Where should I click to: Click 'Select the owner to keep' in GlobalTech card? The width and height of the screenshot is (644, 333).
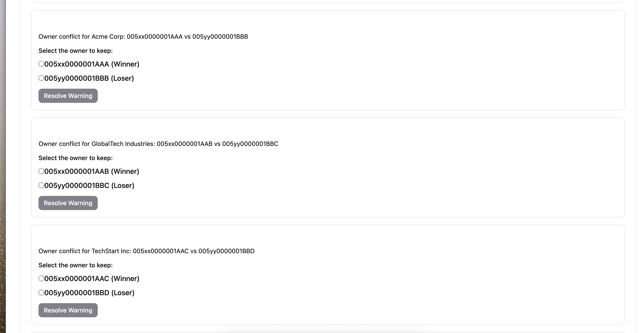75,158
